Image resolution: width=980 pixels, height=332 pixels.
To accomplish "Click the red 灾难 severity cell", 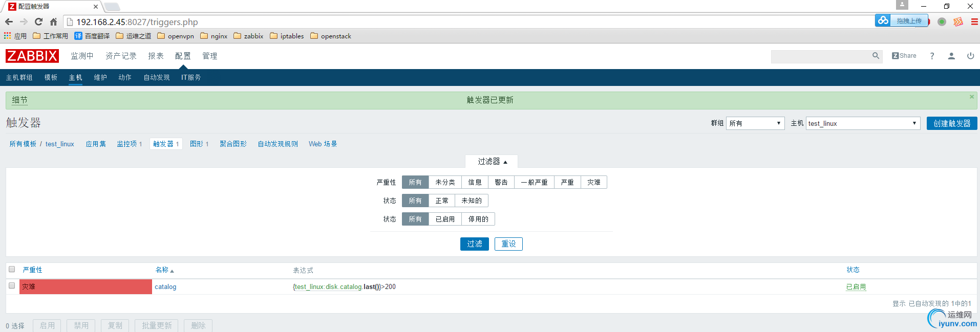I will (x=86, y=286).
